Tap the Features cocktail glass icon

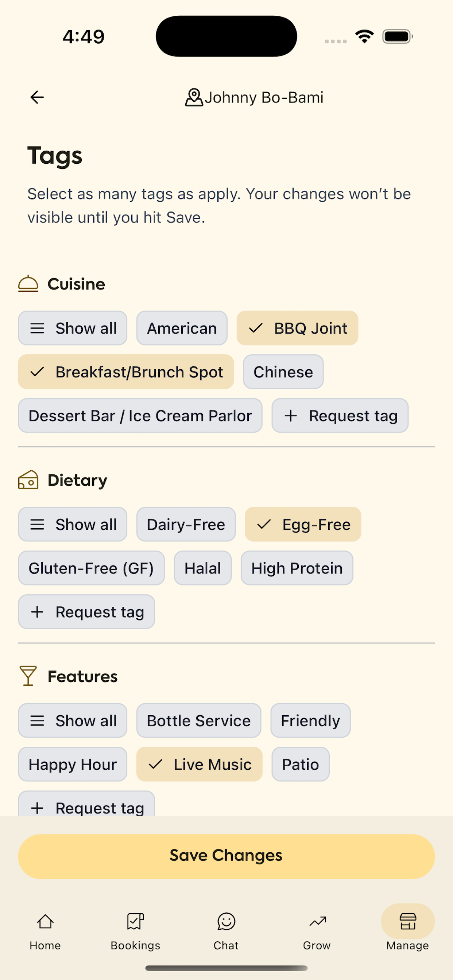[28, 676]
